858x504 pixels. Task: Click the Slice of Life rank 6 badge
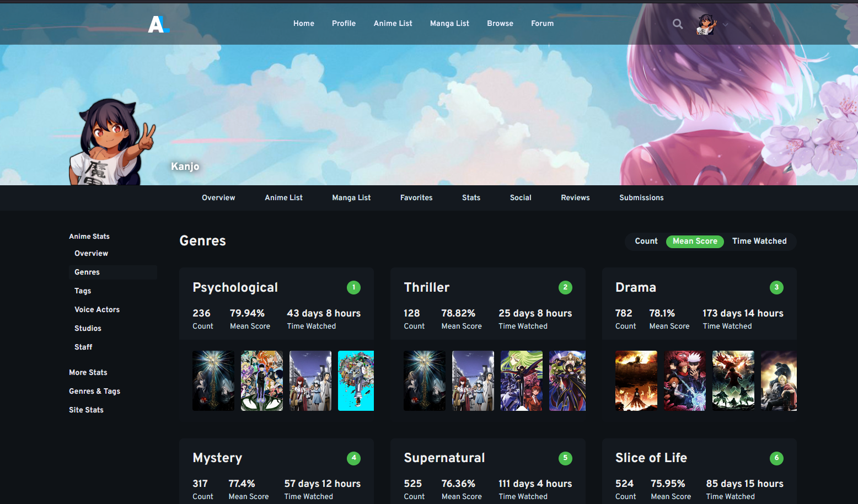pos(776,458)
